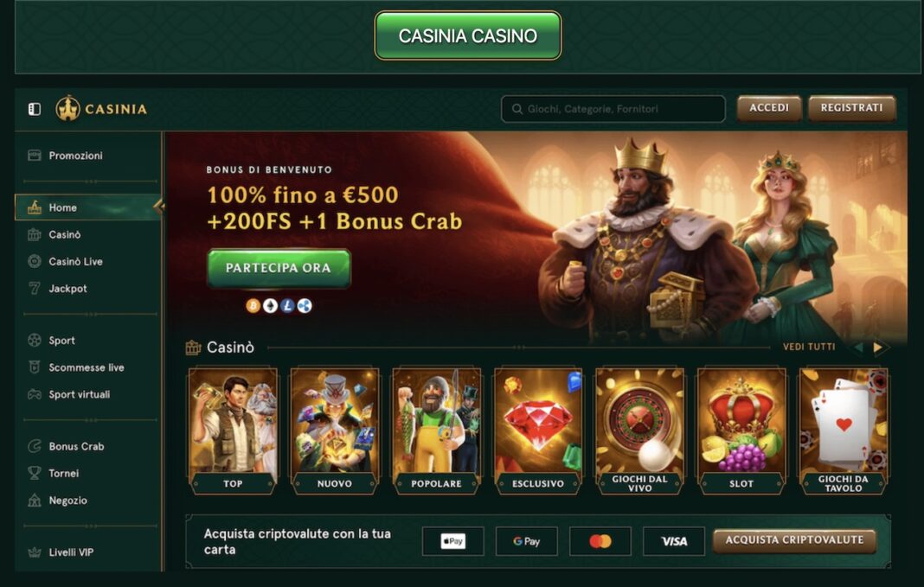This screenshot has height=587, width=924.
Task: Show previous casino categories arrow
Action: (858, 348)
